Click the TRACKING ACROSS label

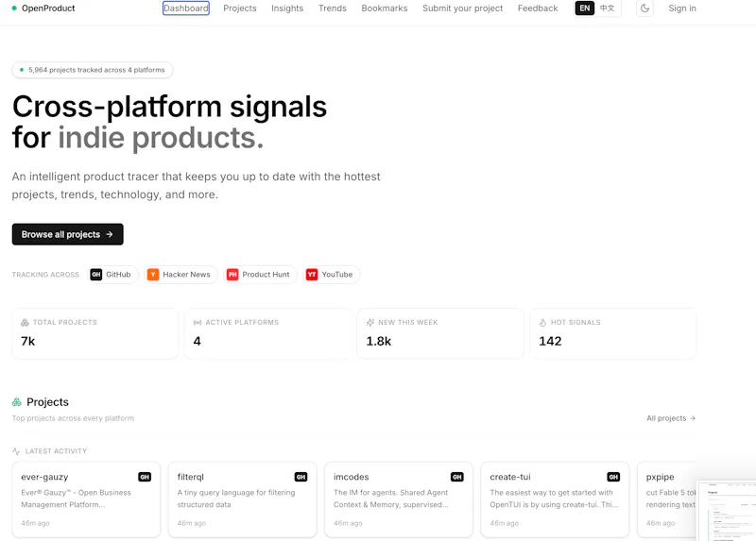click(45, 275)
